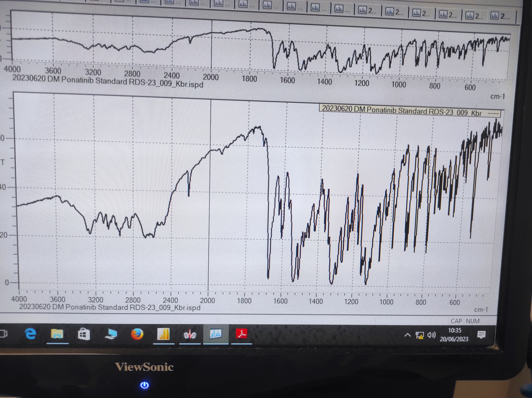
Task: Click the 3600 x-axis label of main spectrum
Action: pyautogui.click(x=57, y=299)
